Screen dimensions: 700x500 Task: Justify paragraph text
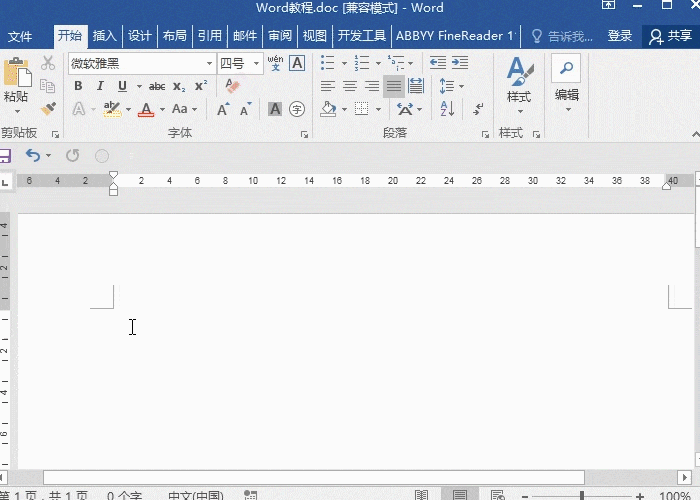tap(394, 86)
